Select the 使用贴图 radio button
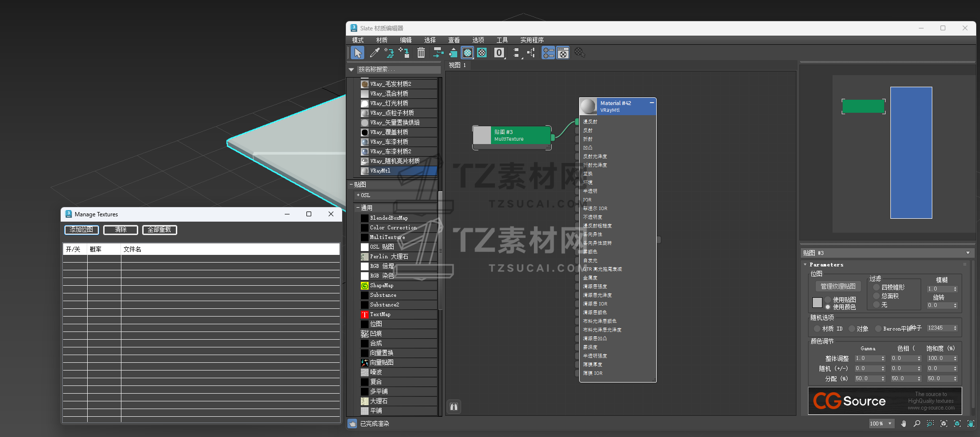 (828, 300)
